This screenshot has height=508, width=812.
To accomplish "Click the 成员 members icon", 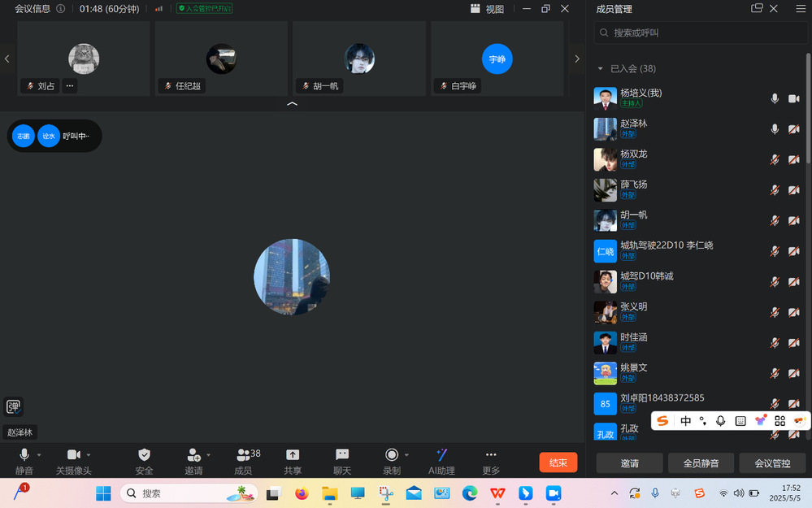I will pos(243,455).
